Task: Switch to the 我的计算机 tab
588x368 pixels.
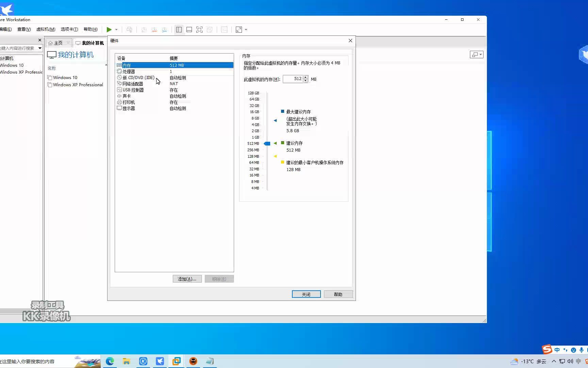Action: pyautogui.click(x=90, y=43)
